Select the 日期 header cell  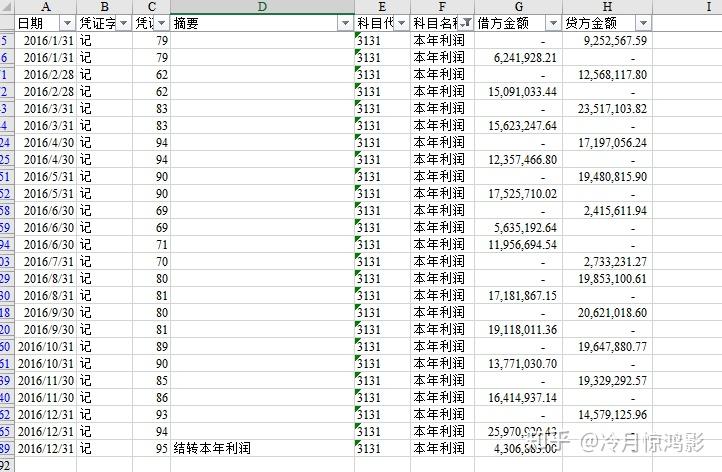46,23
